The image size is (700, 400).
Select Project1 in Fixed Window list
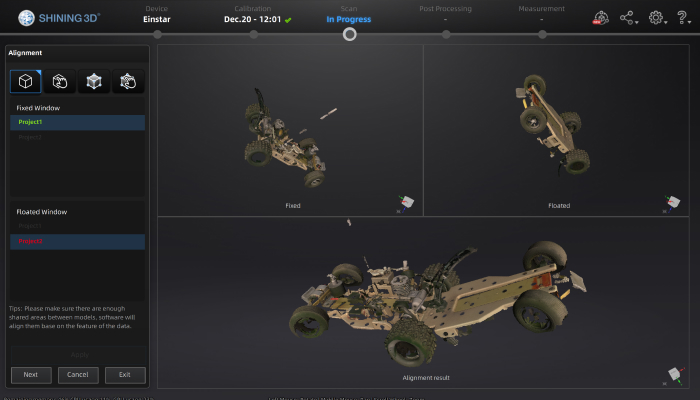coord(78,122)
